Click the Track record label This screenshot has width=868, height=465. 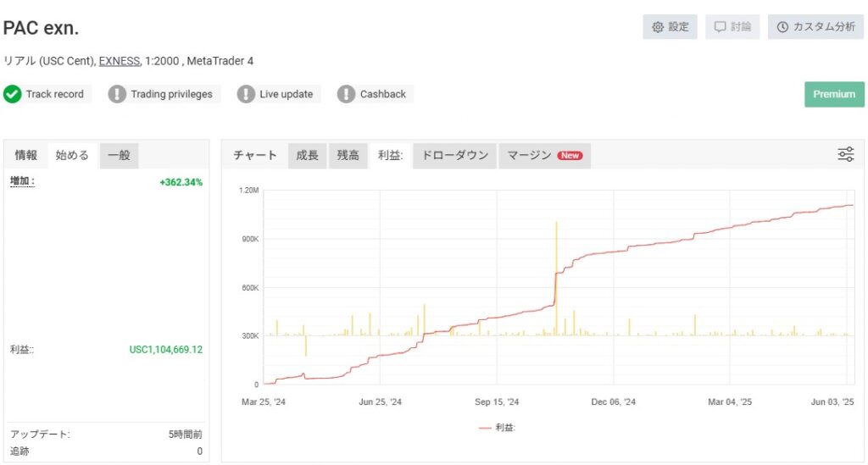pyautogui.click(x=55, y=94)
